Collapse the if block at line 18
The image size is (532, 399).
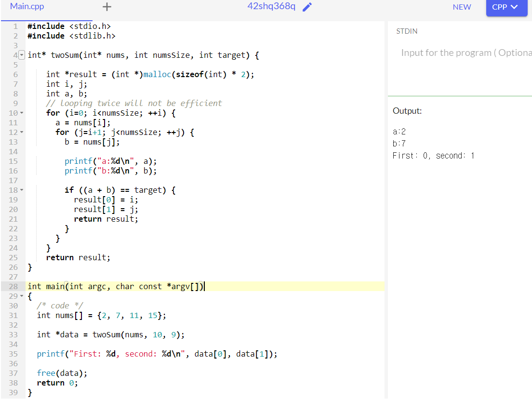coord(22,190)
